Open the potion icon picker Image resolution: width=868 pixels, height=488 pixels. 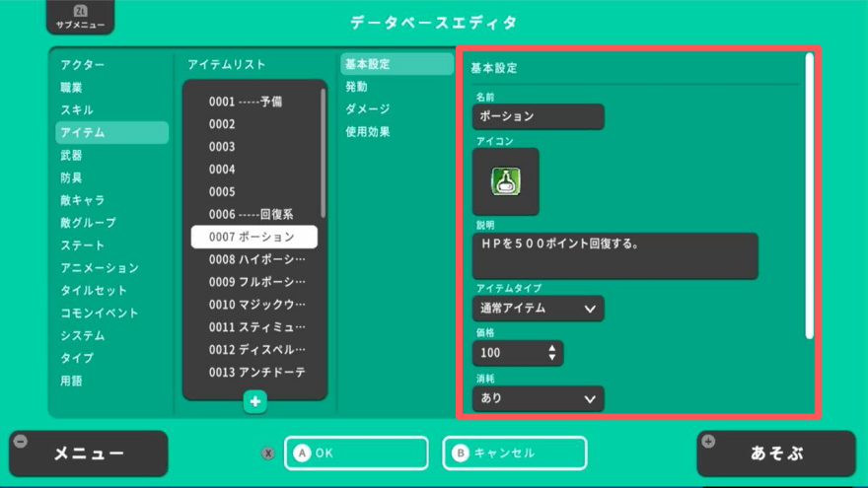pyautogui.click(x=505, y=181)
